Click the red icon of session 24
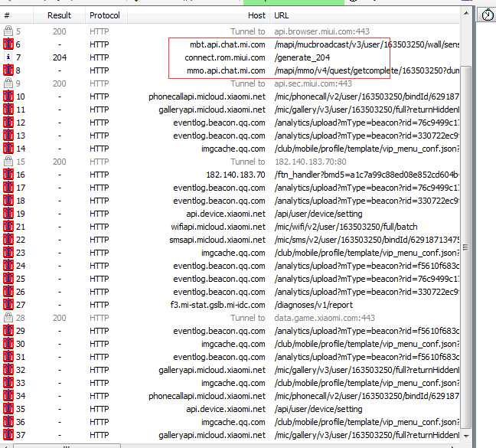The image size is (496, 448). click(8, 266)
